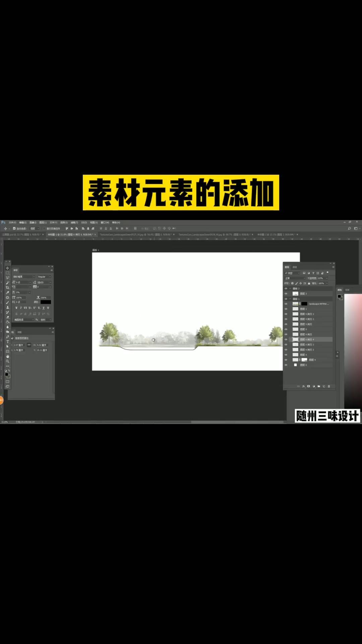This screenshot has width=362, height=644.
Task: Click the layer effects fx icon
Action: 304,386
